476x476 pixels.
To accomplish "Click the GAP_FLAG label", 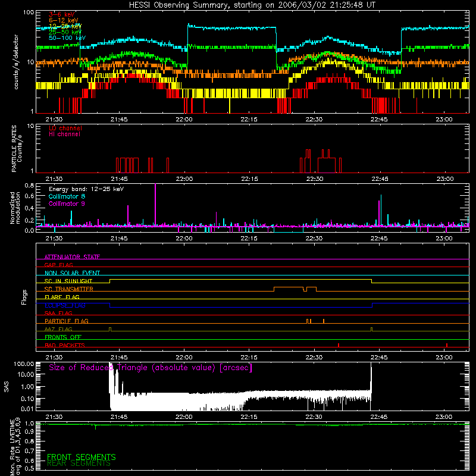I will pos(58,265).
